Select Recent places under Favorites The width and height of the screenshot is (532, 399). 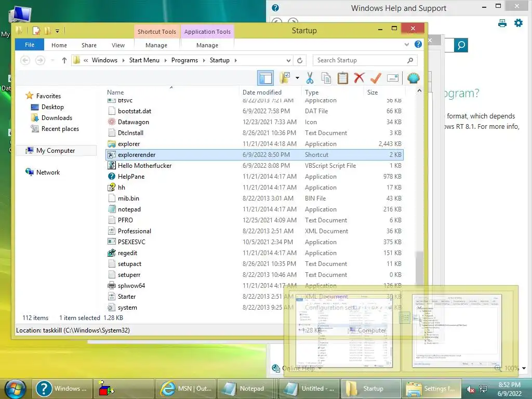coord(60,129)
